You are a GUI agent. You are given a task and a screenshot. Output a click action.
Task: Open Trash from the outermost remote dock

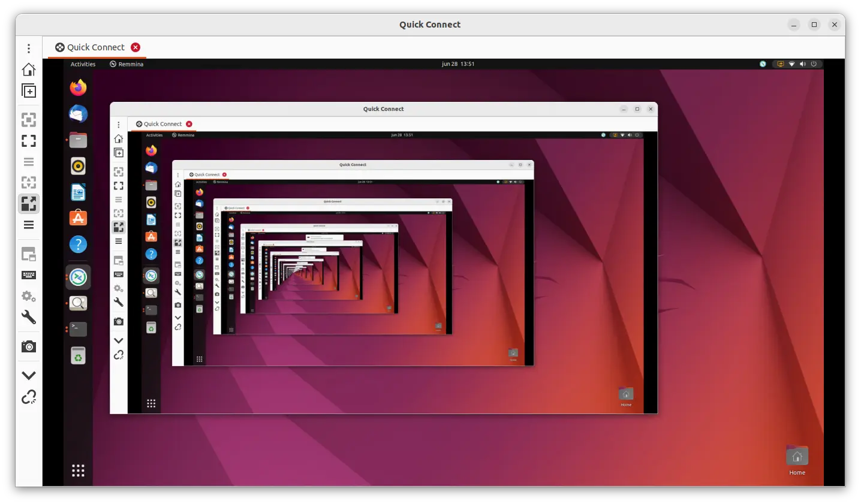click(x=78, y=356)
